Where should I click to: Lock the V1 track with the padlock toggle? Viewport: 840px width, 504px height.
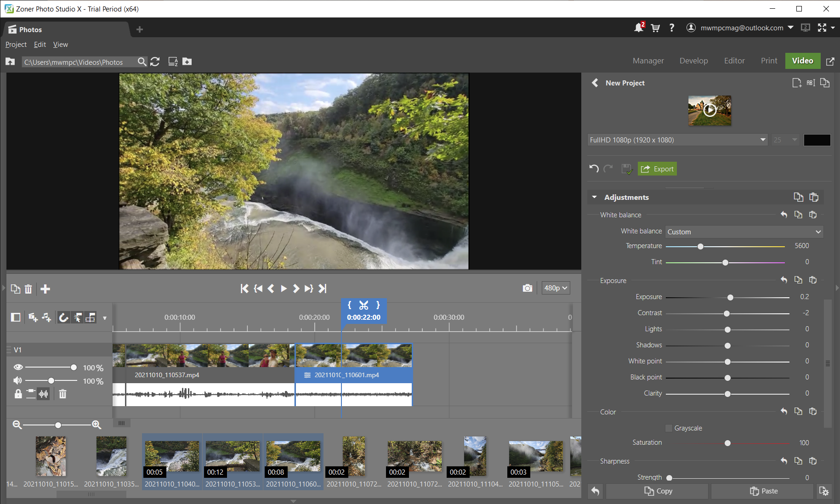18,394
